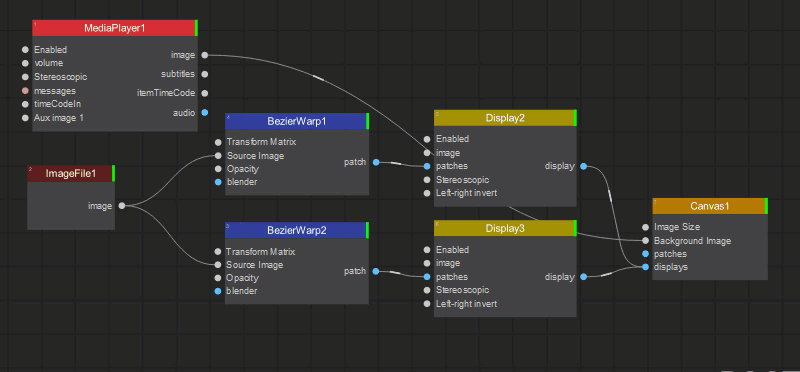Screen dimensions: 800x372
Task: Click Display2 Stereoscopic input port
Action: coord(427,180)
